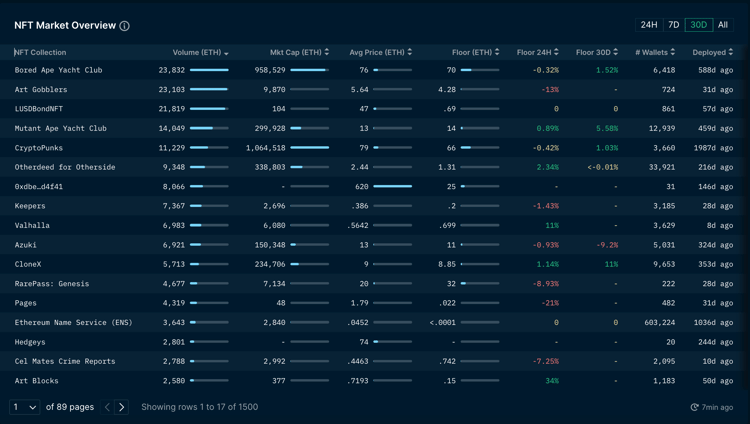Viewport: 750px width, 424px height.
Task: Sort by Volume (ETH) arrow
Action: pyautogui.click(x=226, y=53)
